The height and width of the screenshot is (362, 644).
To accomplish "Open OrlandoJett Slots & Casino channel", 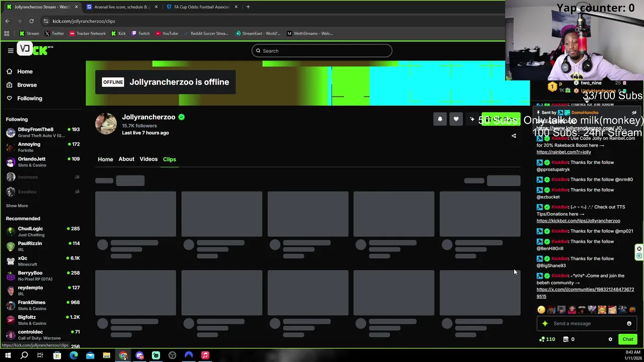I will (x=43, y=162).
